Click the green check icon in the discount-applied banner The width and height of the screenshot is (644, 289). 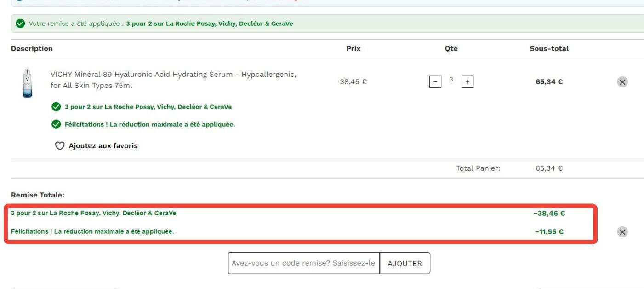tap(20, 24)
